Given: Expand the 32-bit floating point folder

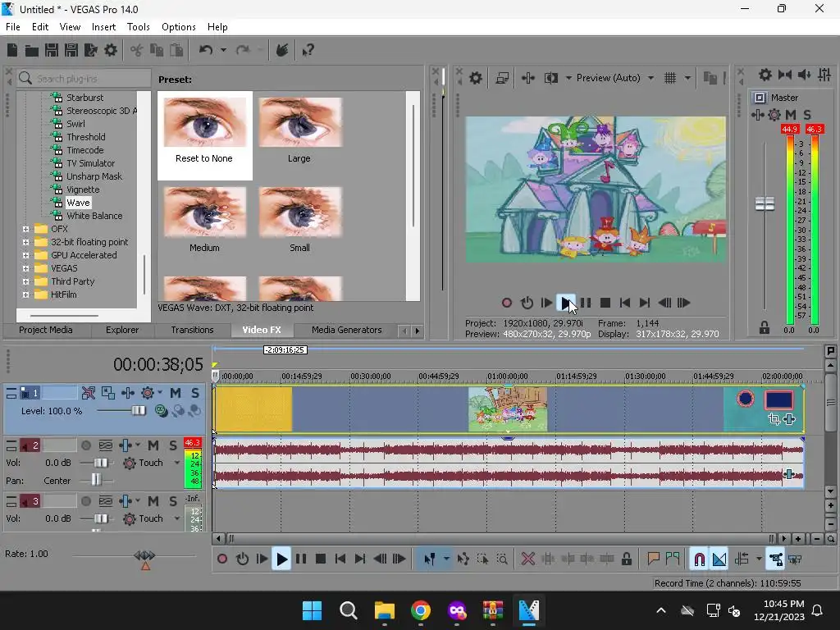Looking at the screenshot, I should click(x=25, y=242).
